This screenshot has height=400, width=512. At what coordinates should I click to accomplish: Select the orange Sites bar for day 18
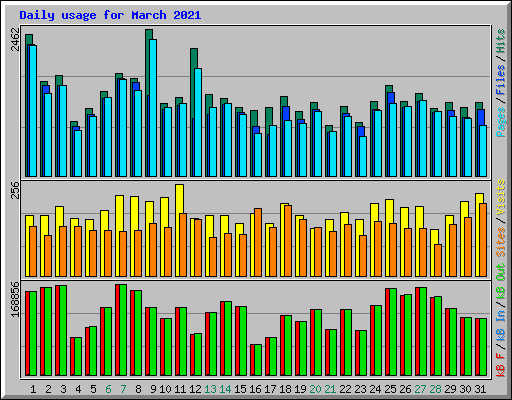click(x=288, y=241)
